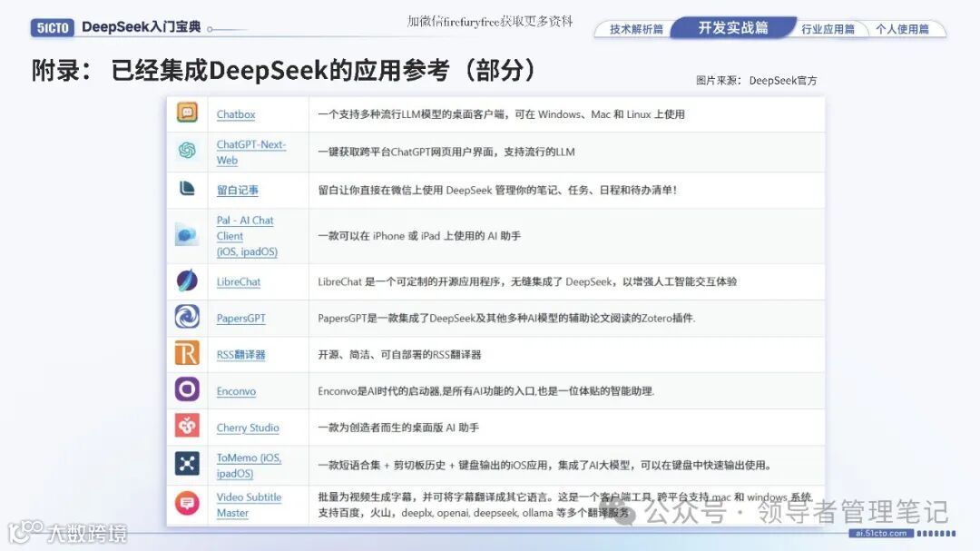Open the ToMemo (iOS, ipadOS) link
Image resolution: width=980 pixels, height=551 pixels.
point(249,466)
